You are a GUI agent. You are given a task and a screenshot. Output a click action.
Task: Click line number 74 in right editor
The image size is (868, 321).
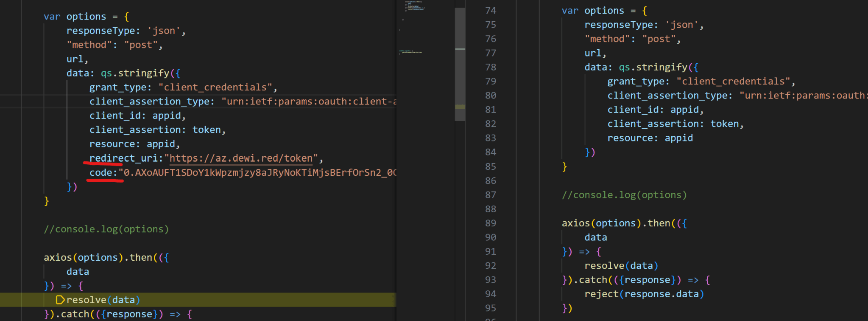pos(490,11)
